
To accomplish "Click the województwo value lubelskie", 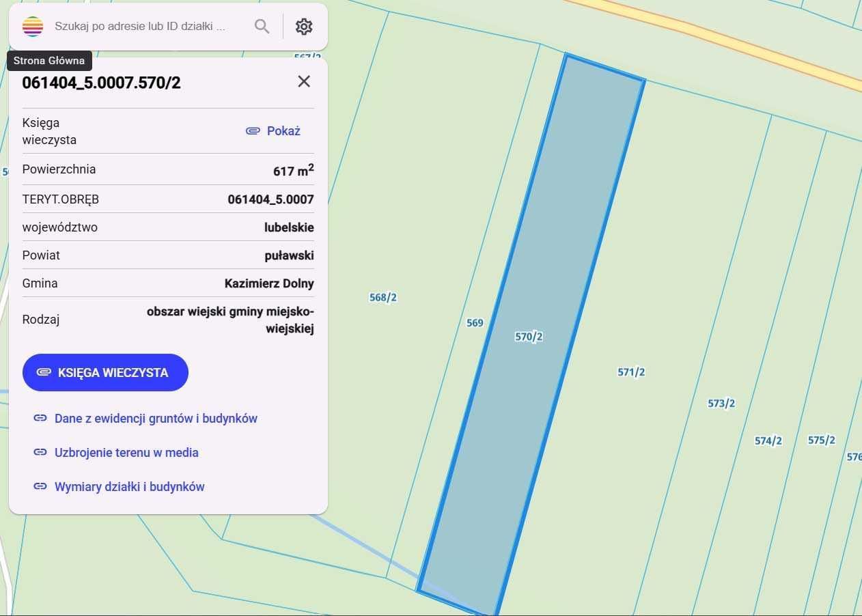I will click(289, 227).
